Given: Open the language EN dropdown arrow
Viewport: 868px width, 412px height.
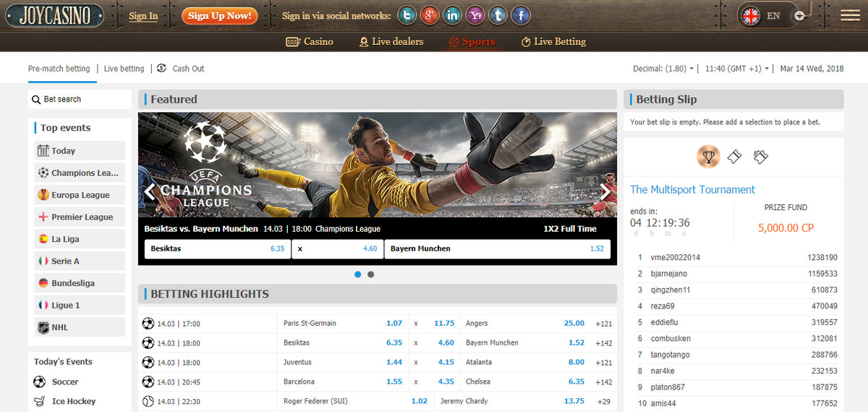Looking at the screenshot, I should [x=799, y=16].
